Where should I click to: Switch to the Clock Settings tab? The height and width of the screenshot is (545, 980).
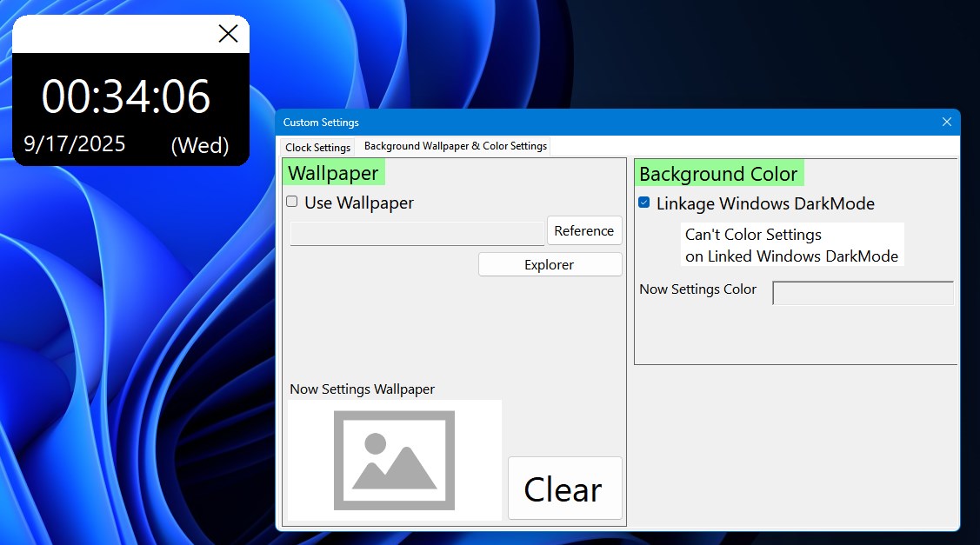tap(317, 148)
